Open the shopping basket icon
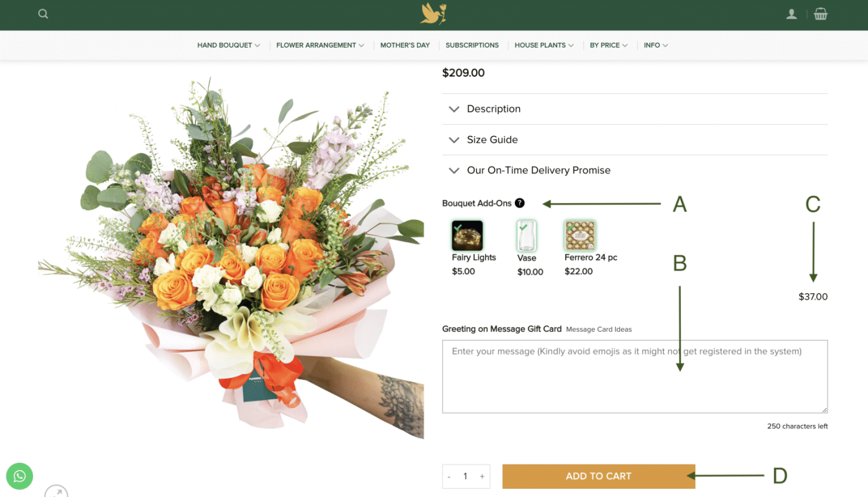 pos(821,14)
